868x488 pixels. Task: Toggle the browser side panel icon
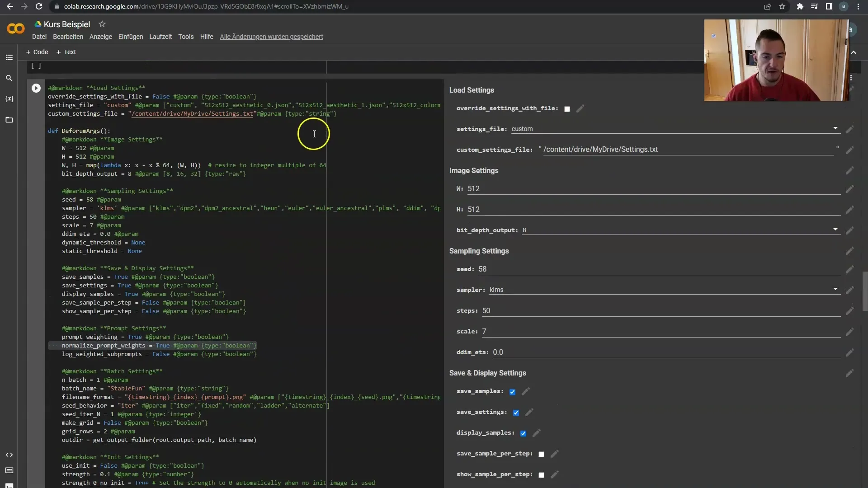pyautogui.click(x=829, y=6)
